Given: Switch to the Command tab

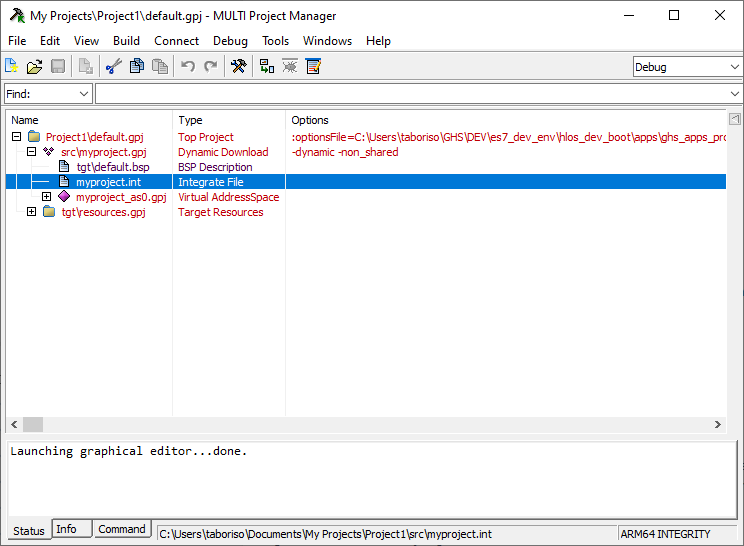Looking at the screenshot, I should (123, 529).
